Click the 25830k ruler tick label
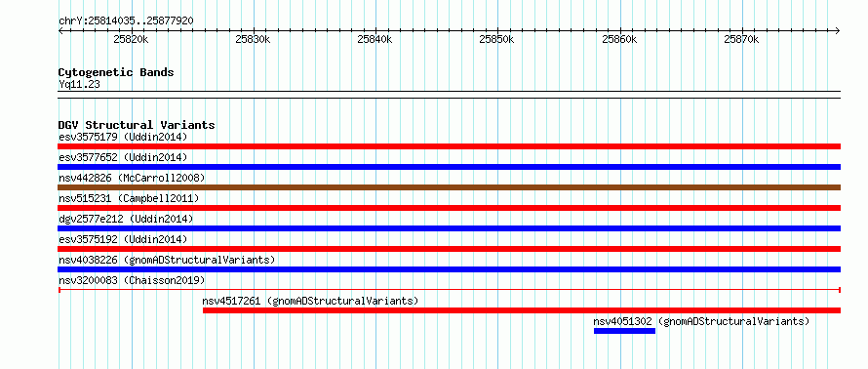The width and height of the screenshot is (868, 369). [253, 39]
